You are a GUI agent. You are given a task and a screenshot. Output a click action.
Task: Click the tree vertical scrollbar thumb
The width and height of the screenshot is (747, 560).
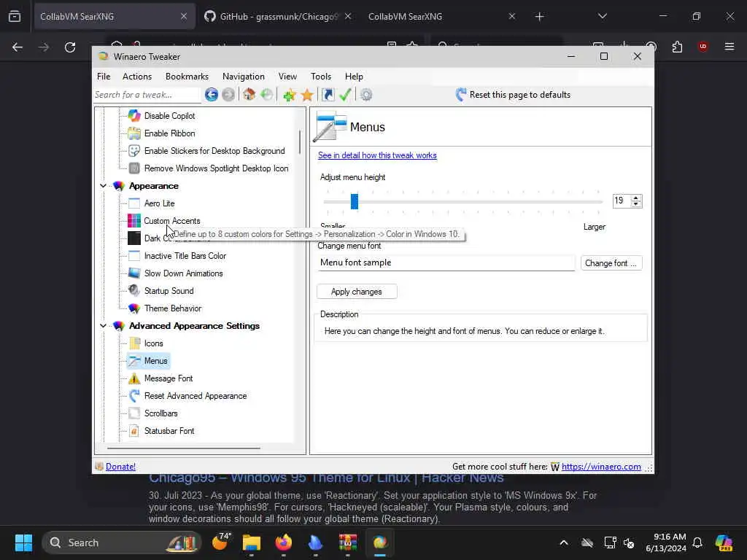coord(300,142)
